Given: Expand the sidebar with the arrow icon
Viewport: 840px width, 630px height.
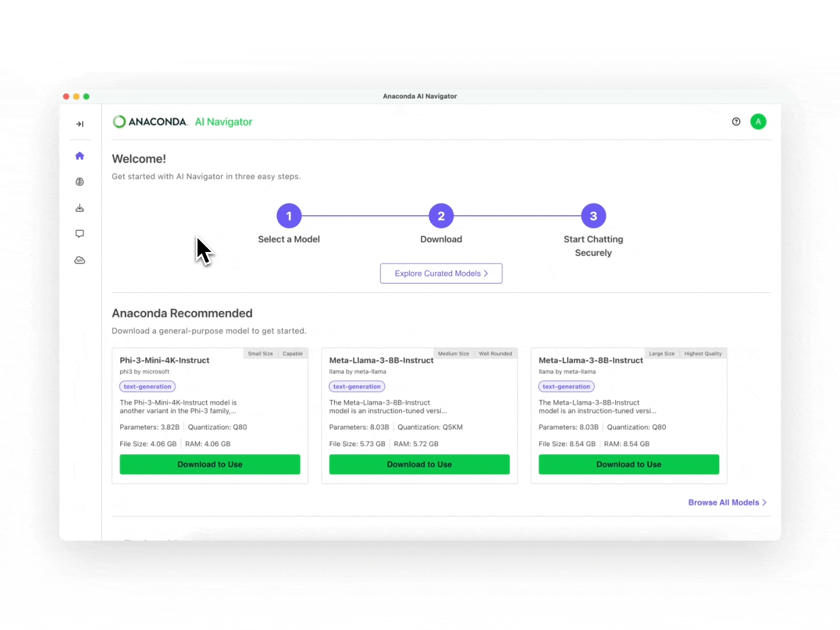Looking at the screenshot, I should pos(80,124).
